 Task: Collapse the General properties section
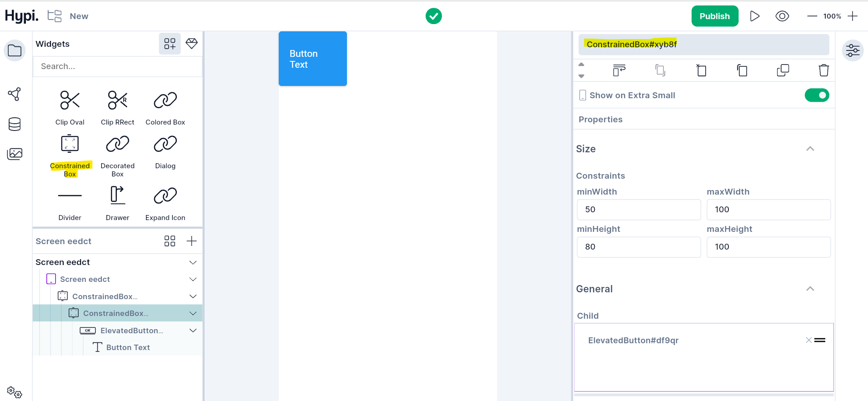[x=810, y=289]
